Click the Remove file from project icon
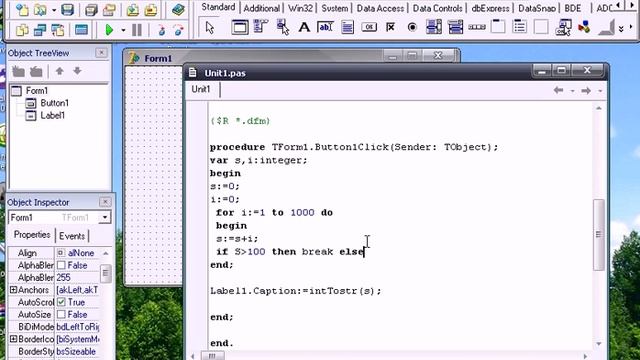Screen dimensions: 640x360 151,10
